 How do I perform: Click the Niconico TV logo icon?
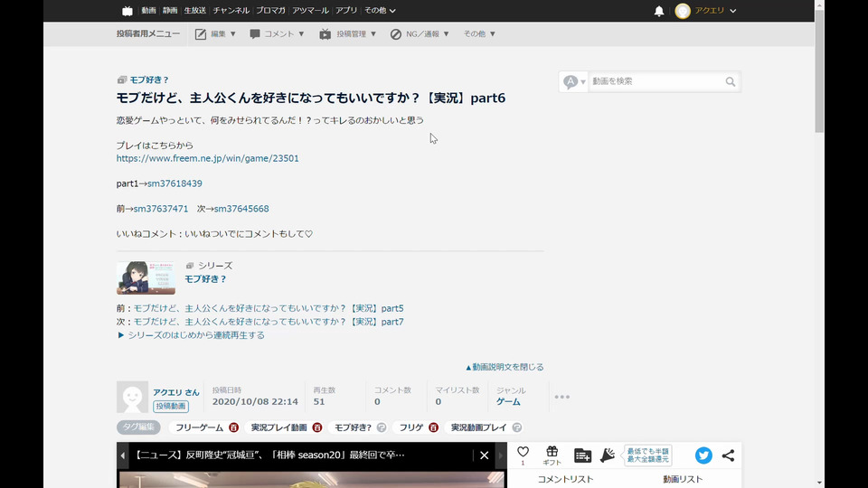127,11
